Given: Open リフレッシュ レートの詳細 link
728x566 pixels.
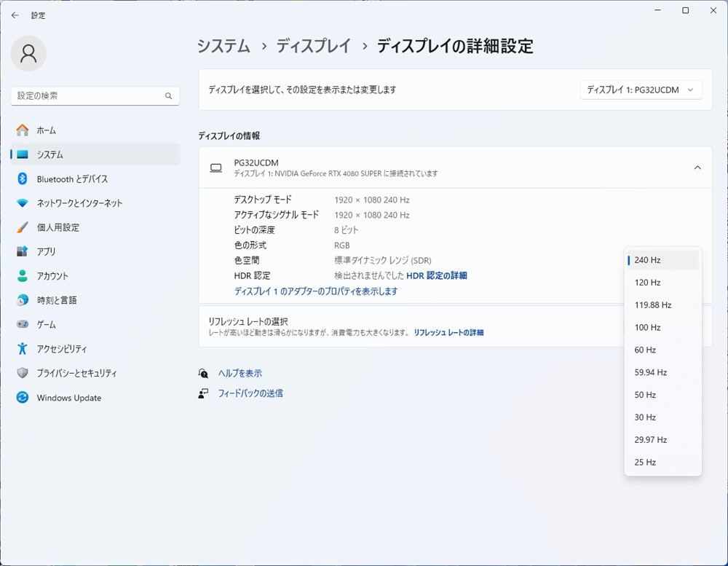Looking at the screenshot, I should click(448, 333).
